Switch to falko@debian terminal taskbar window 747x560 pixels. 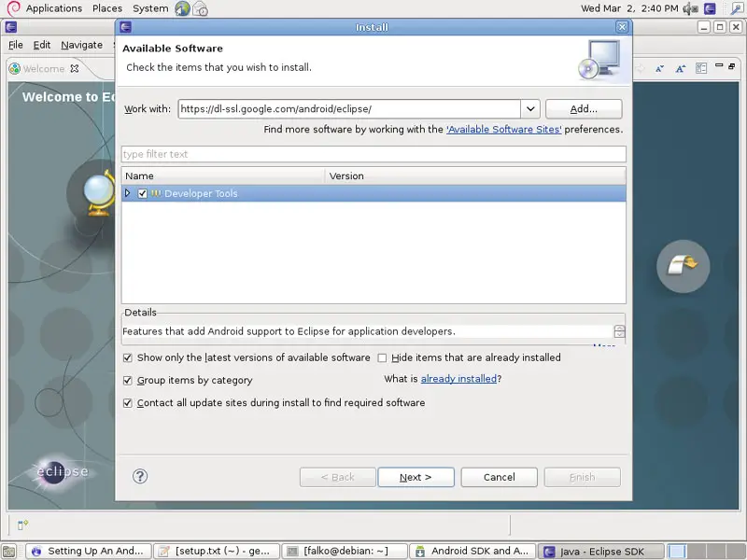(x=345, y=551)
